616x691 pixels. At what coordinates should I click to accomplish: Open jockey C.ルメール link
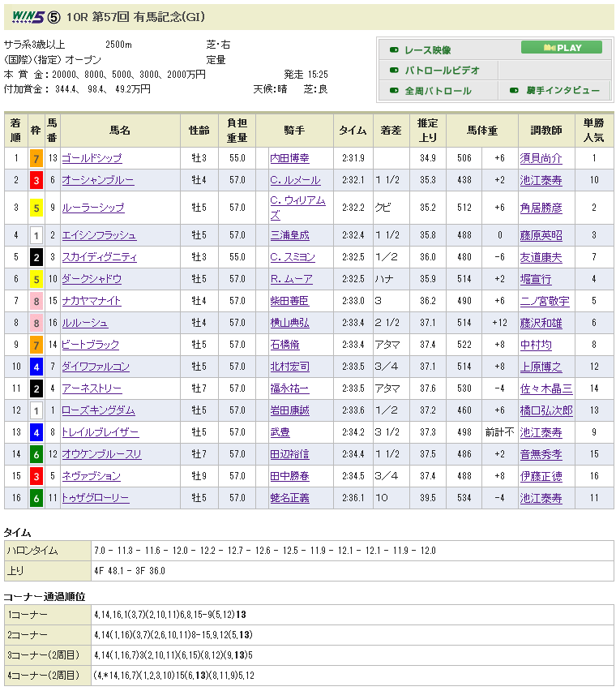click(295, 180)
